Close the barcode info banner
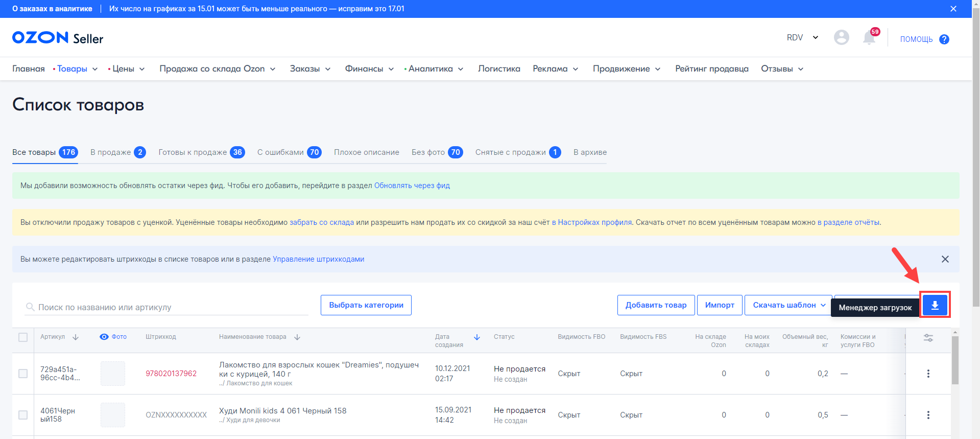The image size is (980, 439). tap(945, 259)
